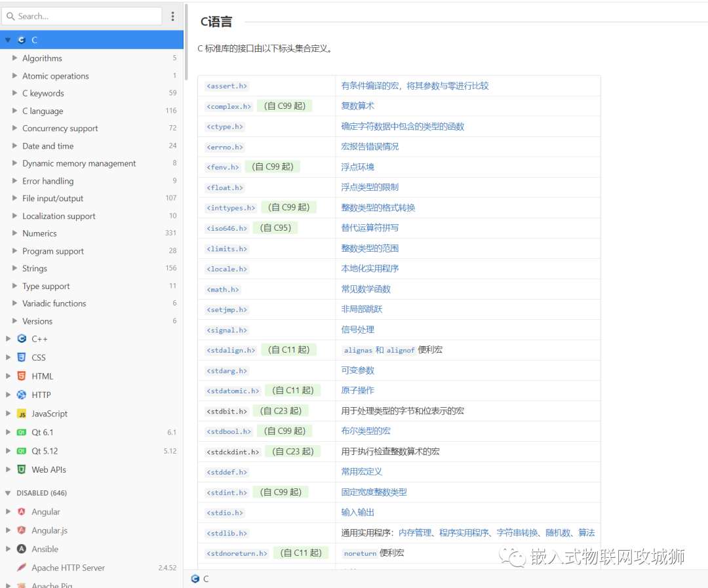
Task: Collapse the DISABLED (646) section
Action: click(6, 492)
